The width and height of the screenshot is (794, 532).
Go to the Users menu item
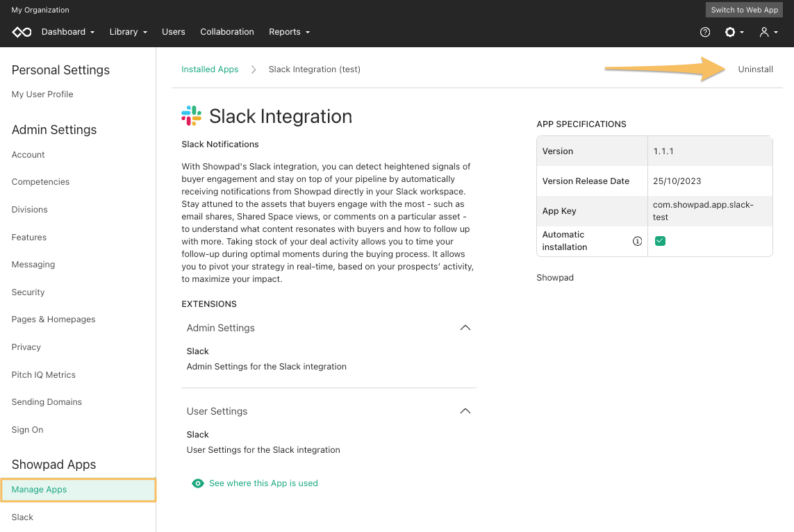click(174, 32)
